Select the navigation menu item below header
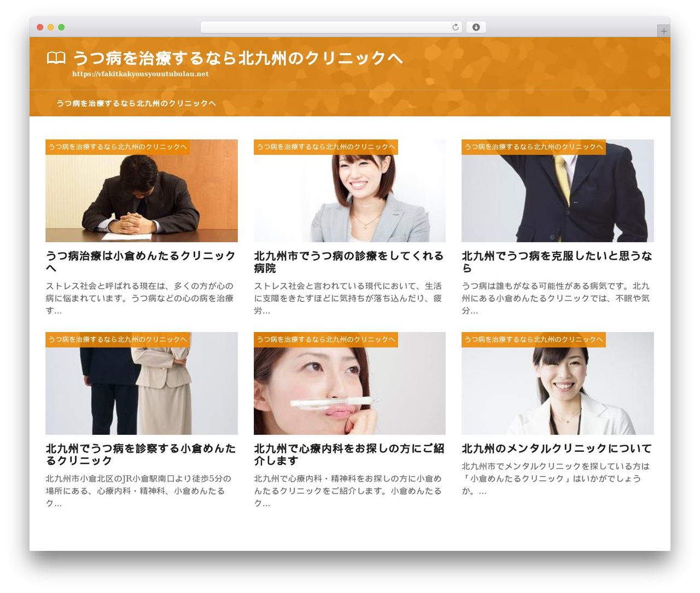 click(x=136, y=103)
